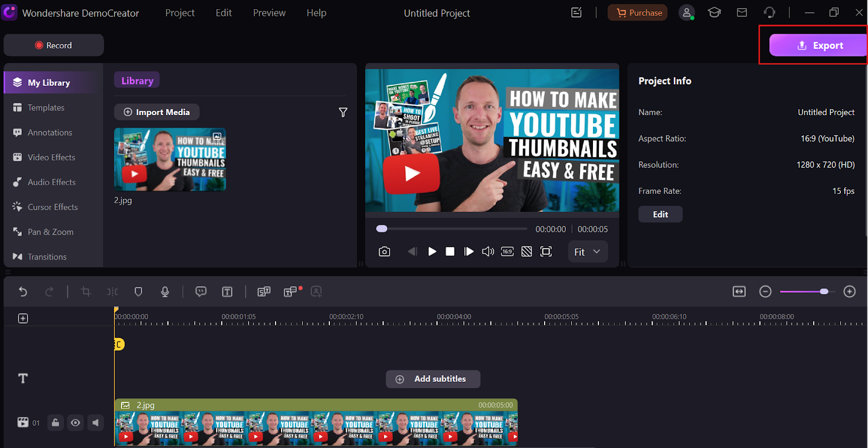Click the Split clip icon
This screenshot has width=868, height=448.
pyautogui.click(x=112, y=292)
